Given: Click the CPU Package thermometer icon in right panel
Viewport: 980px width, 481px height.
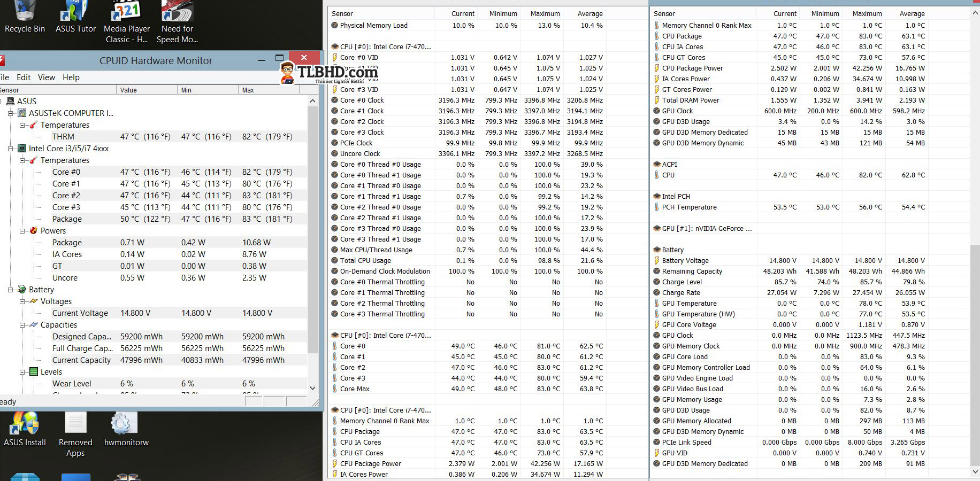Looking at the screenshot, I should point(656,36).
